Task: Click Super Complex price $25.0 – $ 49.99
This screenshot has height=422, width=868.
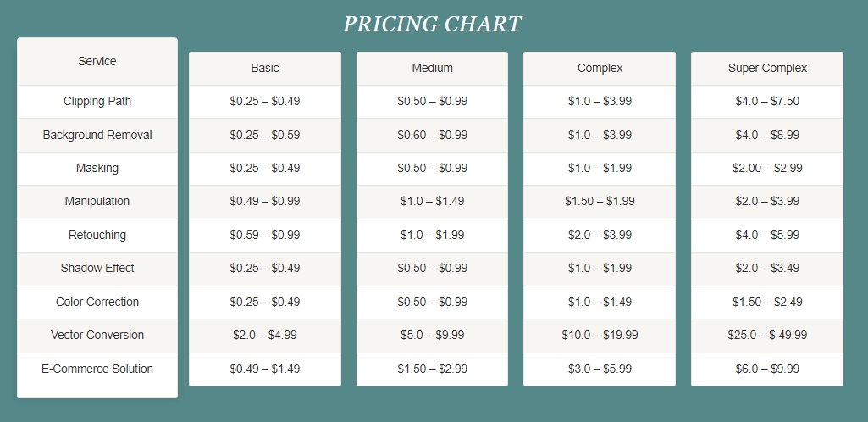Action: 767,335
